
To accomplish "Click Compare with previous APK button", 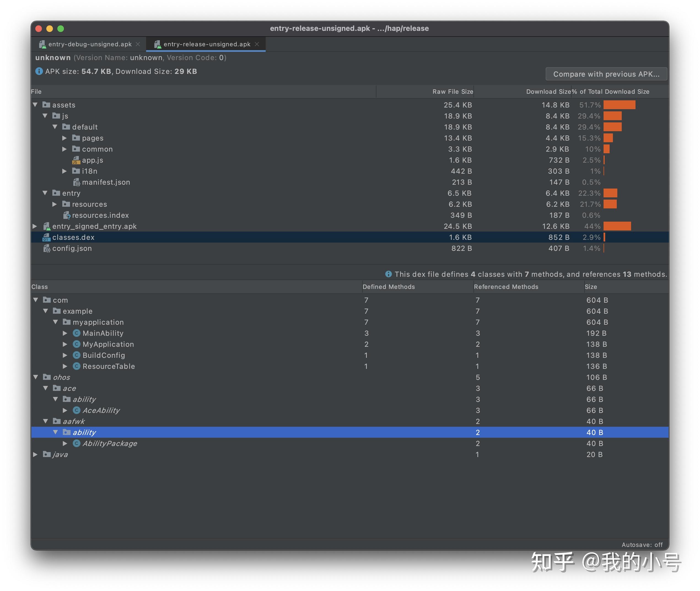I will (606, 74).
